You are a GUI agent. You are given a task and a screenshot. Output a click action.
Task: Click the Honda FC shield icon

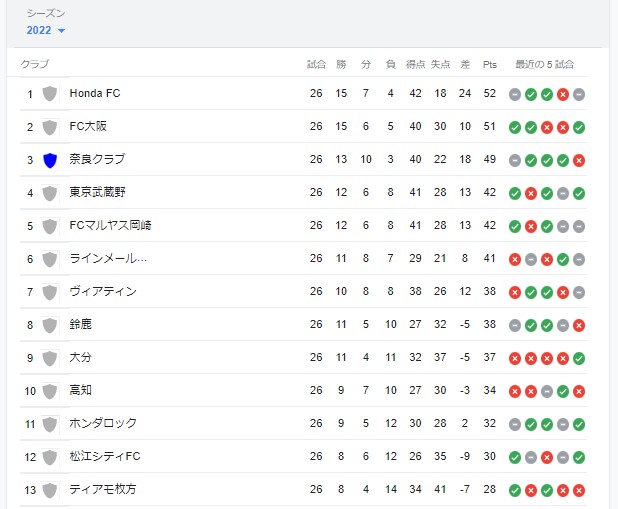pyautogui.click(x=50, y=94)
